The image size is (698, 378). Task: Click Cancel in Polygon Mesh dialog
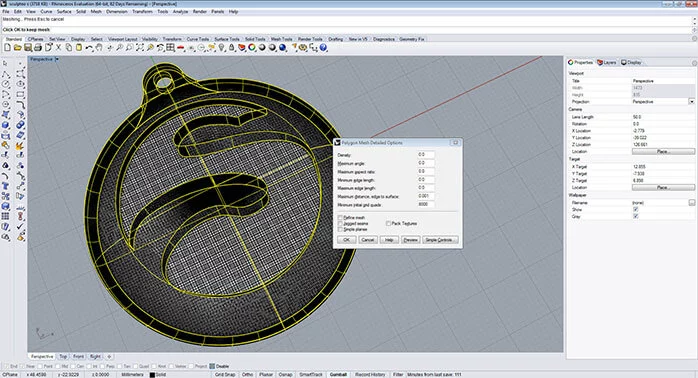coord(367,240)
